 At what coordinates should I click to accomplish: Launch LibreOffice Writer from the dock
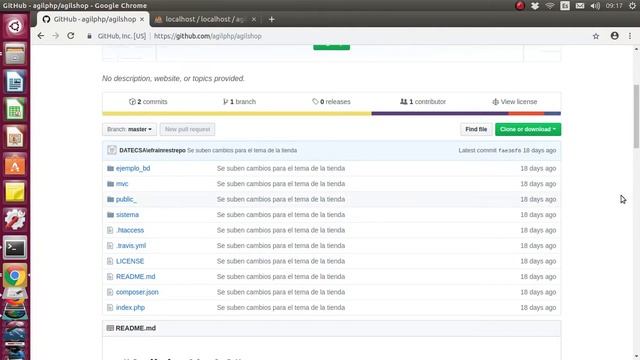tap(15, 82)
